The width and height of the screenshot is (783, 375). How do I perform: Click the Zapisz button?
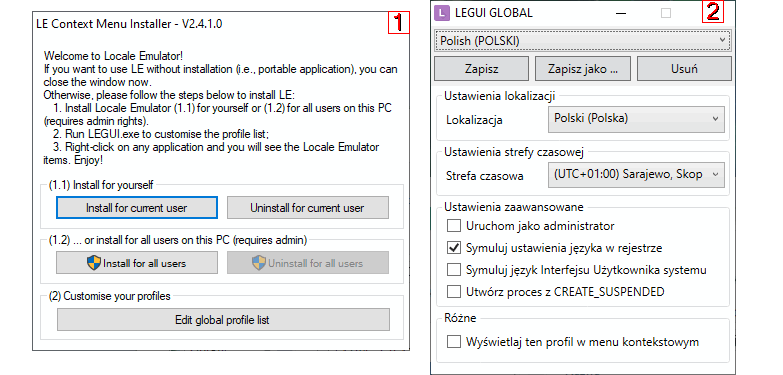point(481,69)
